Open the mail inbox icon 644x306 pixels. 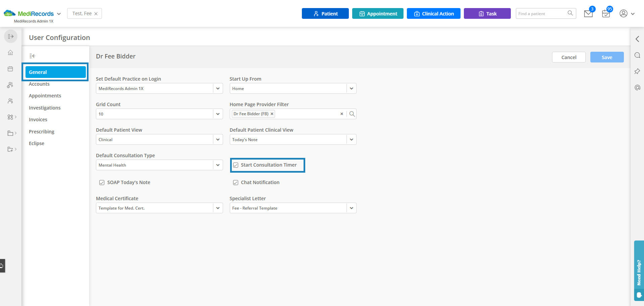(x=588, y=14)
